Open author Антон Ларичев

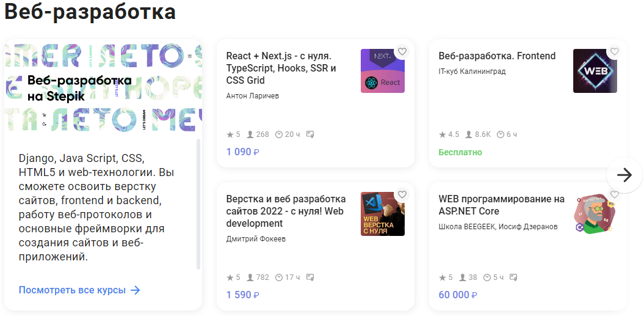tap(253, 96)
